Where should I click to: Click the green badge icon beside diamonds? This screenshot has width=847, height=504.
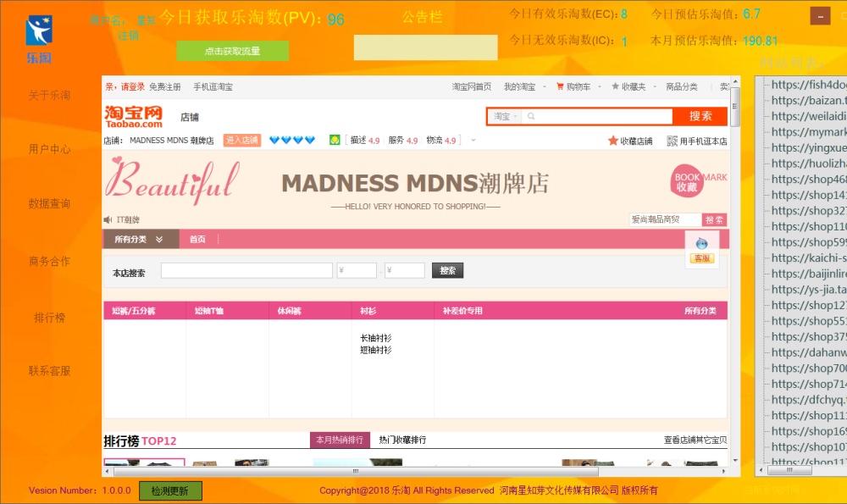(x=335, y=141)
